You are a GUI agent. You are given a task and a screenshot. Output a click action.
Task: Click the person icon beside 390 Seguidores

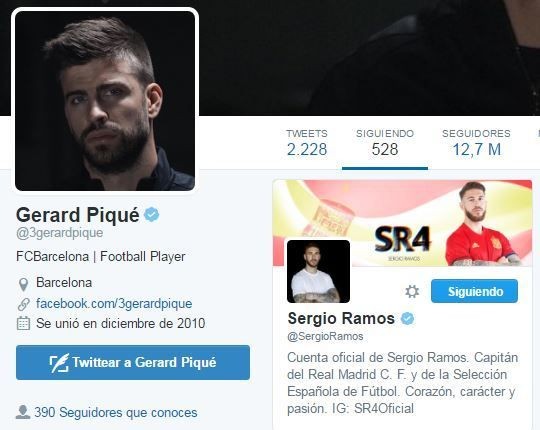(23, 412)
